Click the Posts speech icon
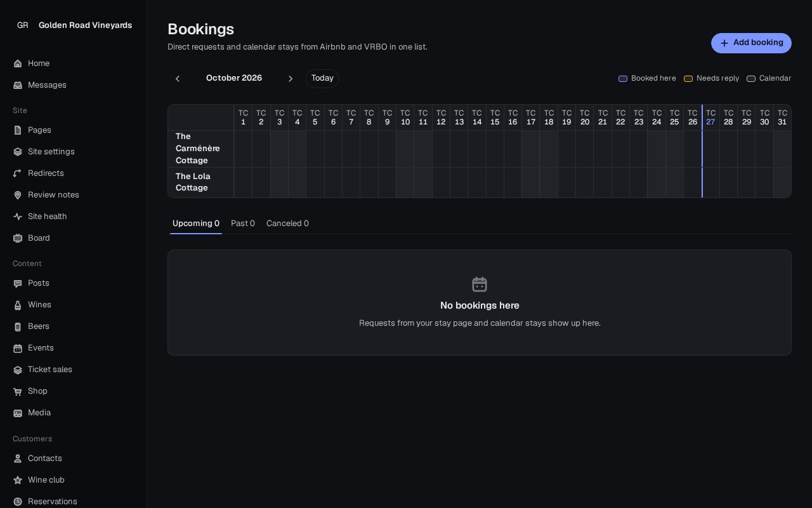 click(x=18, y=283)
